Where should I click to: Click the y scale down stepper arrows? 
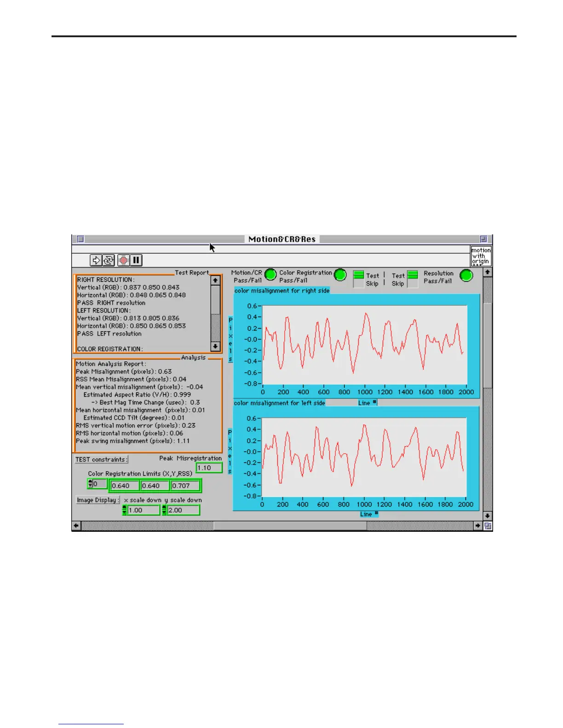[x=164, y=510]
